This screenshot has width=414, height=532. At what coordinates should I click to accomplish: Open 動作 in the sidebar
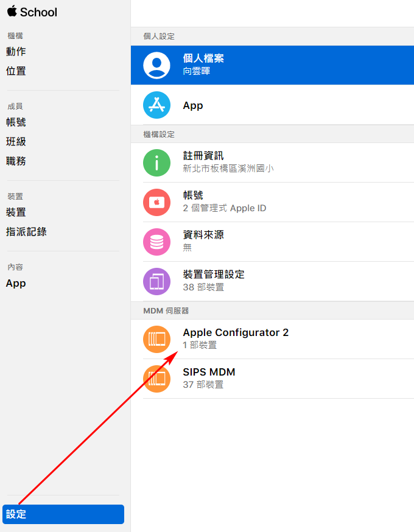pyautogui.click(x=16, y=52)
